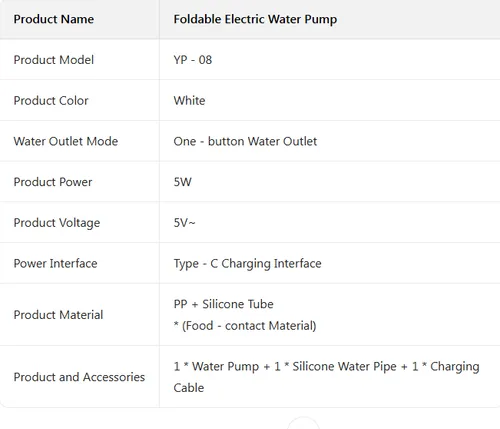
Task: Click the 5V~ voltage value
Action: coord(184,222)
